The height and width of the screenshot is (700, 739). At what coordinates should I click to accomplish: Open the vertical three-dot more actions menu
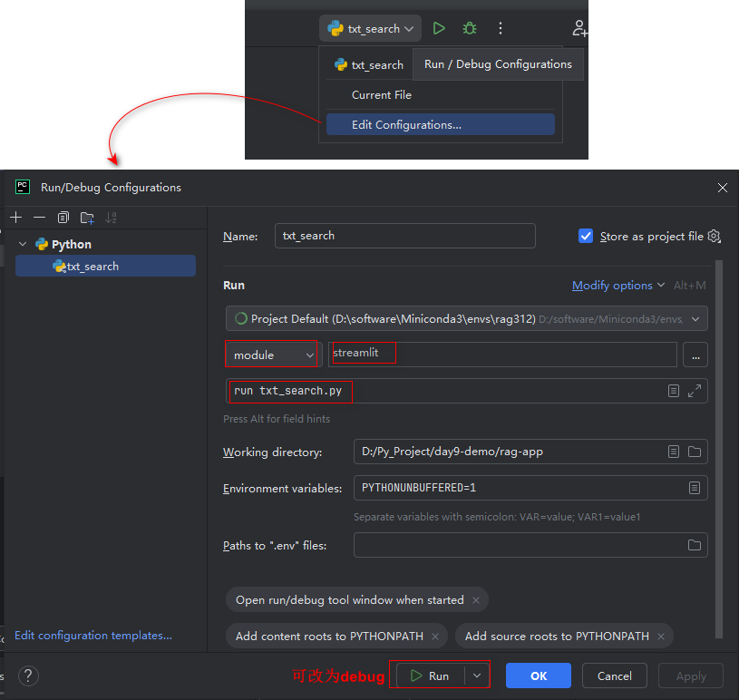pyautogui.click(x=501, y=28)
